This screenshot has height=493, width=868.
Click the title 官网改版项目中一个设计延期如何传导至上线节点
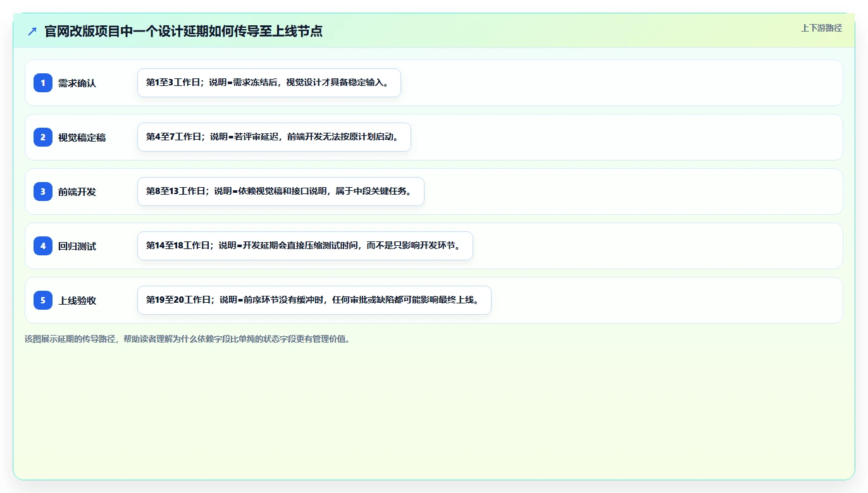[183, 31]
